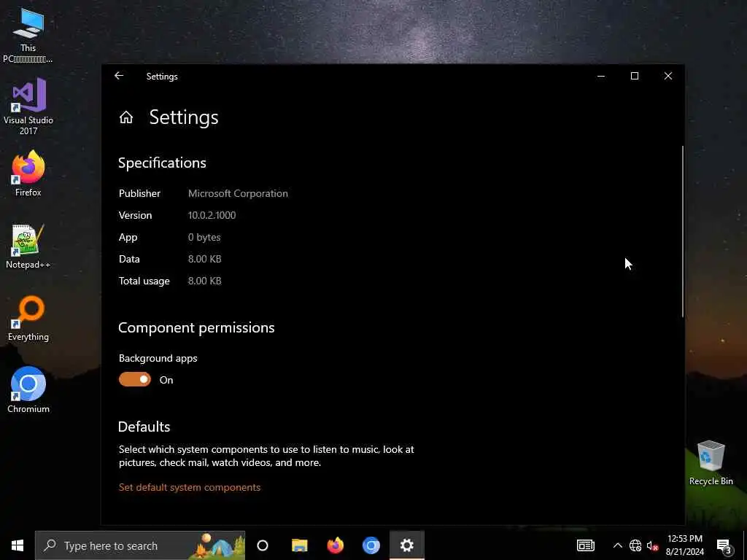Open Set default system components link
This screenshot has width=747, height=560.
click(190, 487)
